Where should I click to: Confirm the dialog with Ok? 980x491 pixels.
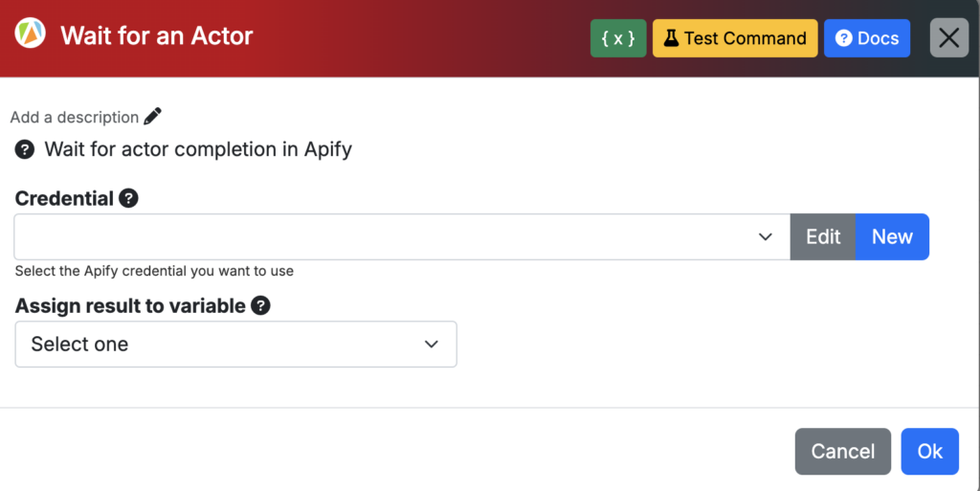[930, 451]
